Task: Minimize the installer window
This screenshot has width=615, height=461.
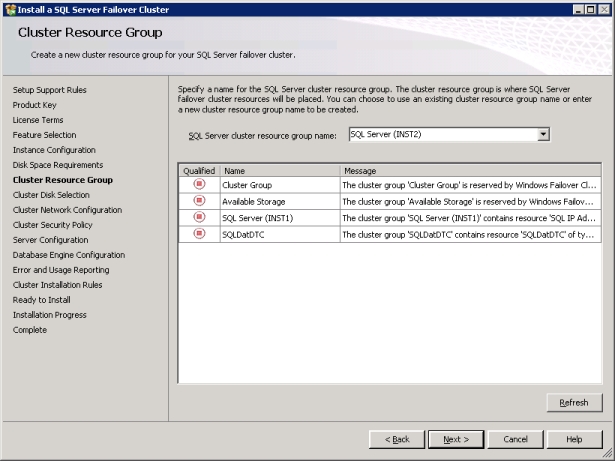Action: (x=578, y=10)
